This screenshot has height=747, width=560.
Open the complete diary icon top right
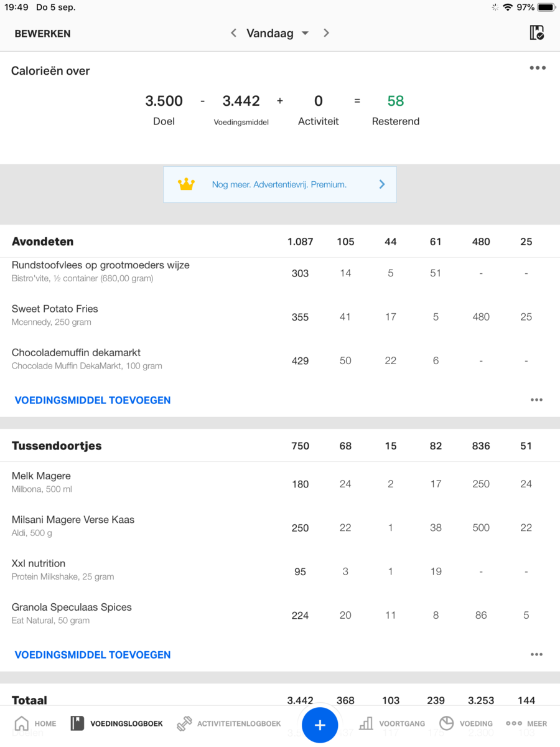[x=536, y=33]
